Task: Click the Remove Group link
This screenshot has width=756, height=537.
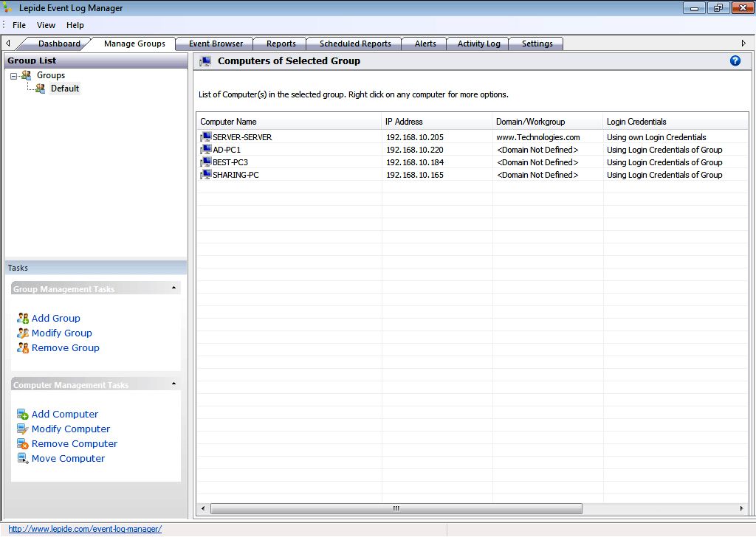Action: pyautogui.click(x=66, y=347)
